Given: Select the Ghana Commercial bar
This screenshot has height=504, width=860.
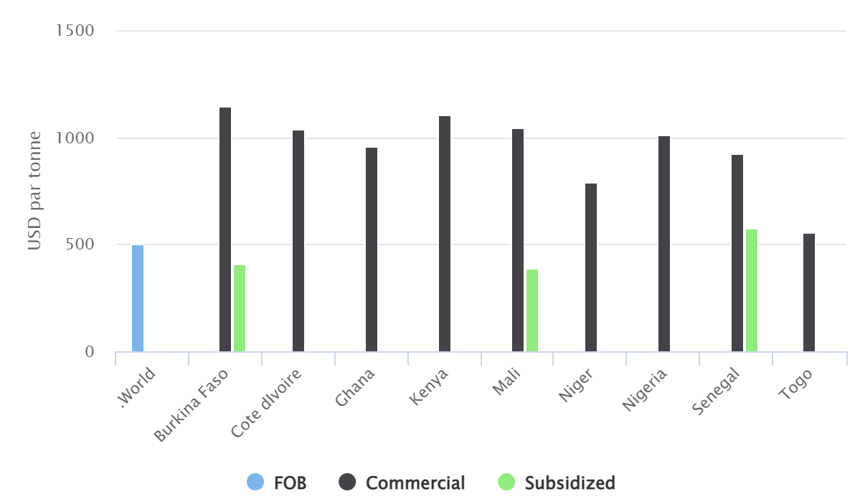Looking at the screenshot, I should point(372,249).
